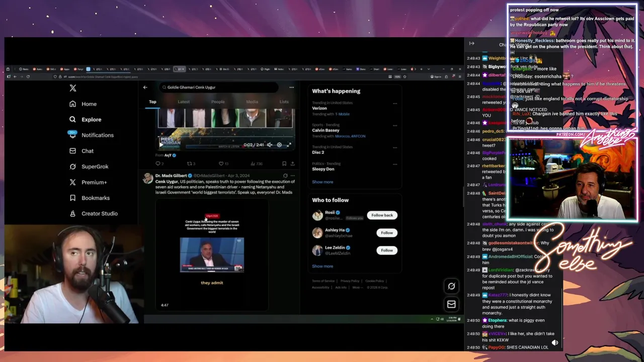
Task: Open video settings gear
Action: (x=279, y=145)
